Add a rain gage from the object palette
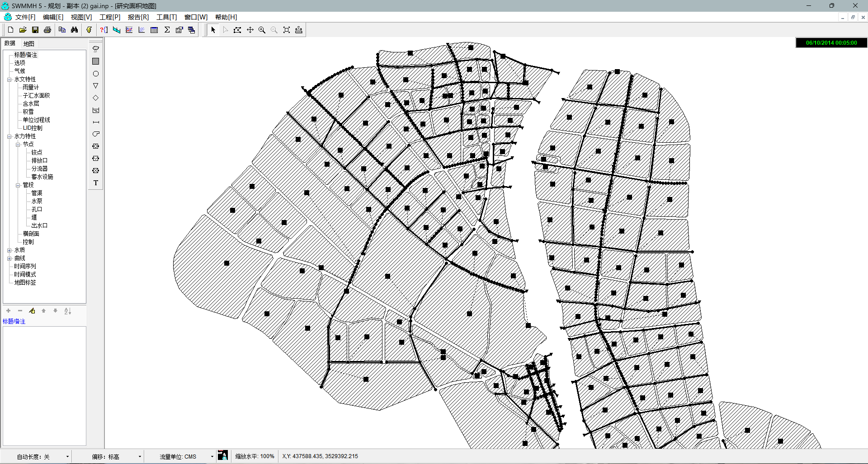This screenshot has height=464, width=868. point(96,49)
